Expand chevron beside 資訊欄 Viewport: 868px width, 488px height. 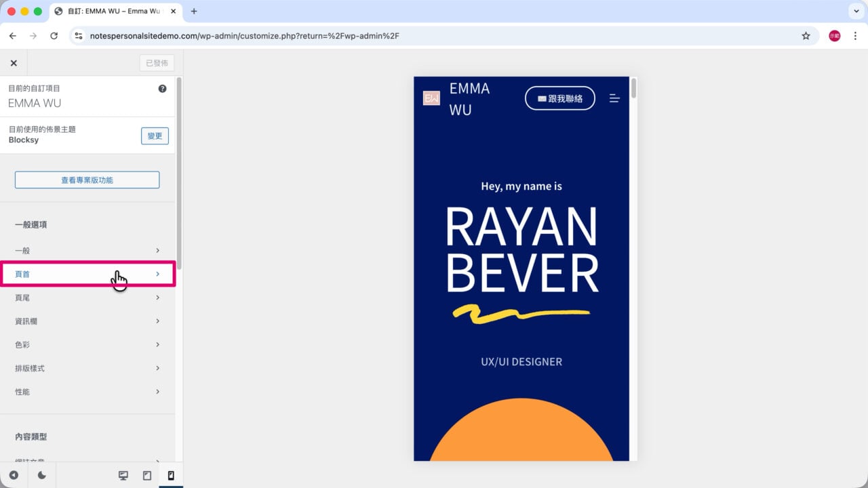pyautogui.click(x=157, y=321)
